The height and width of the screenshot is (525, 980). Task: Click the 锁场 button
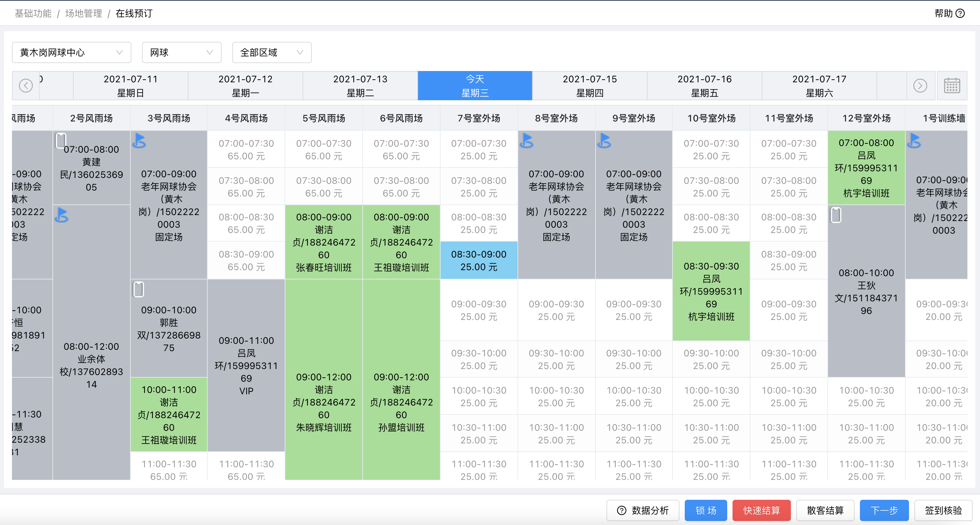706,510
